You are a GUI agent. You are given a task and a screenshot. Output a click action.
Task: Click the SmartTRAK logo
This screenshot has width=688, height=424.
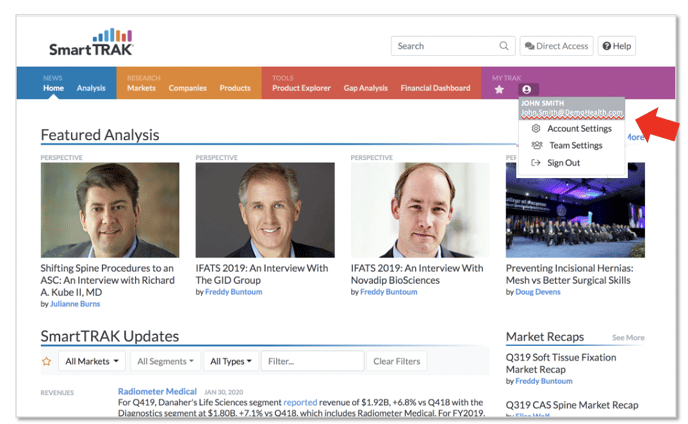[91, 43]
